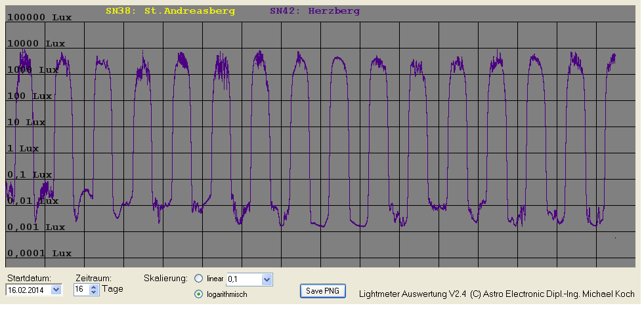The image size is (644, 312).
Task: Select the logarithmisch scaling radio button
Action: coord(199,294)
